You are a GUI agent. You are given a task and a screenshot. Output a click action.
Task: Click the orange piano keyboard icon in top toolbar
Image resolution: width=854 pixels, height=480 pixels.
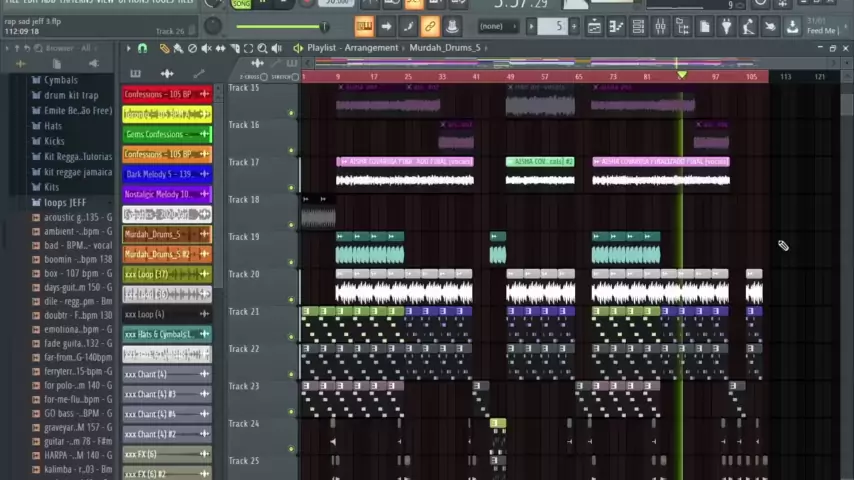pos(364,27)
